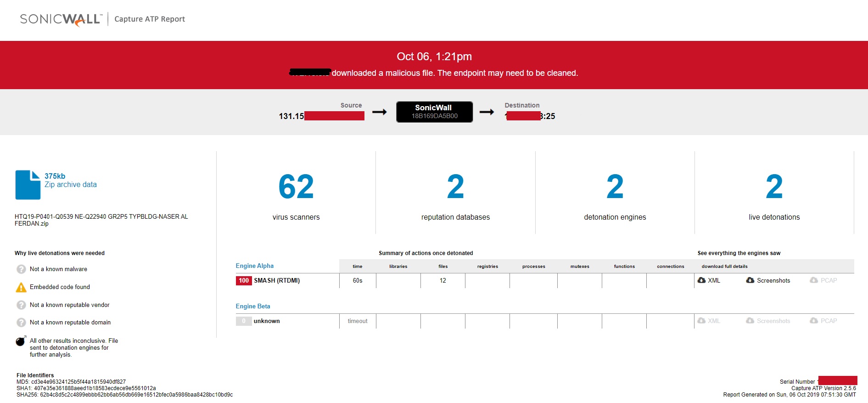Viewport: 868px width, 403px height.
Task: Click the registries column header
Action: coord(487,267)
